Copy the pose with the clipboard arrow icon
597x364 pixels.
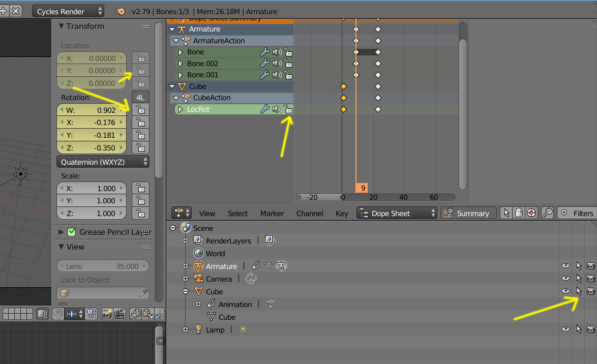click(x=135, y=314)
